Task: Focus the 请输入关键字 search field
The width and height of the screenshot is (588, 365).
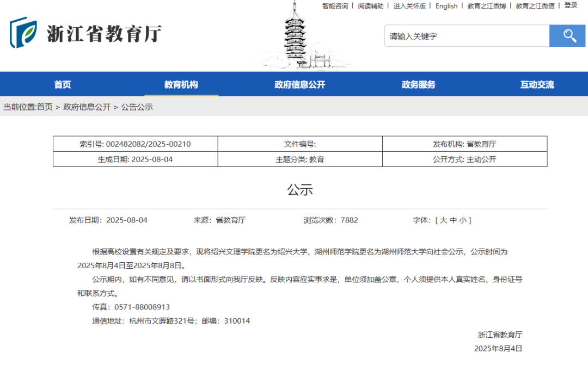Action: [467, 36]
